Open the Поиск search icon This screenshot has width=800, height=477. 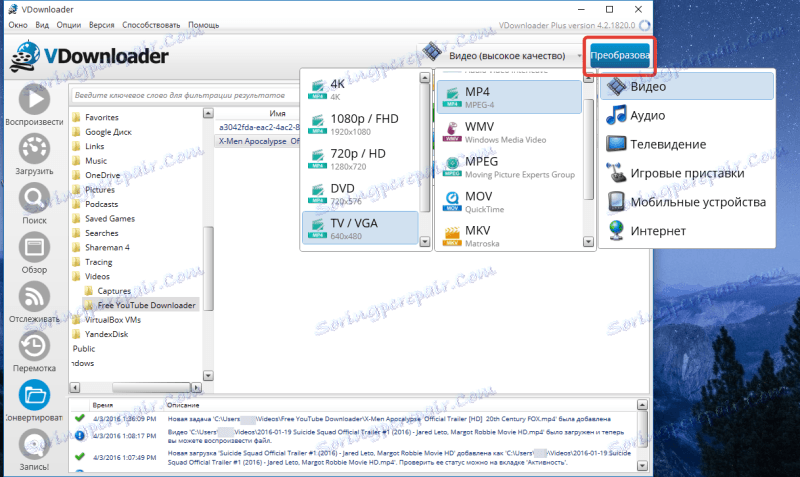coord(34,198)
